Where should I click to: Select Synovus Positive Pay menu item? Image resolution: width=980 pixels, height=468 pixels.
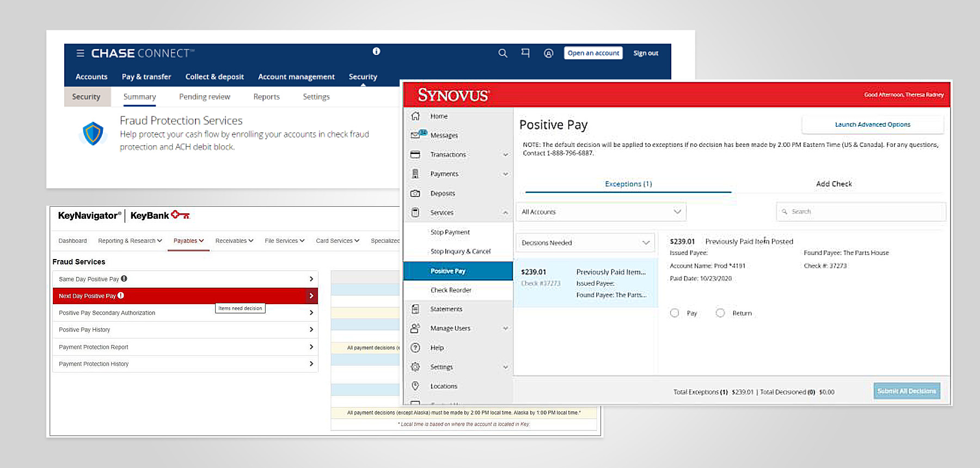coord(458,271)
